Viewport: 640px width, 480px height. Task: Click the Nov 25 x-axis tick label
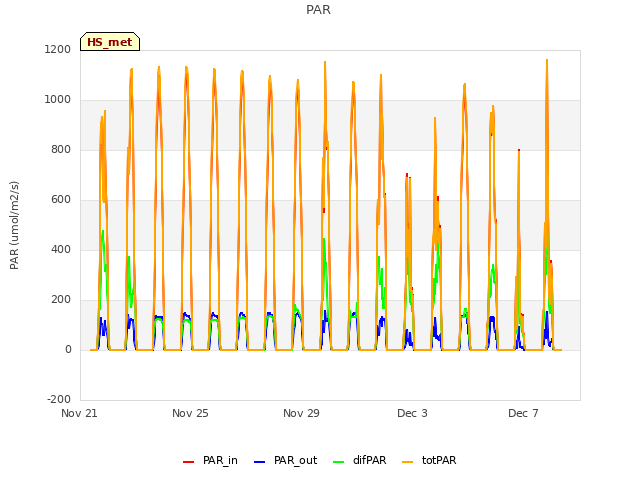pyautogui.click(x=190, y=413)
